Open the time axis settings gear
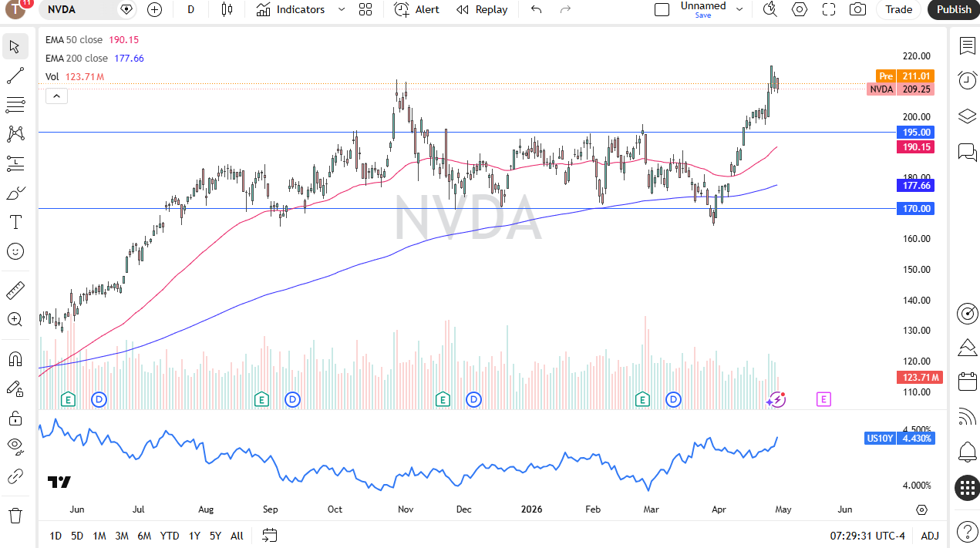The image size is (980, 548). tap(921, 509)
